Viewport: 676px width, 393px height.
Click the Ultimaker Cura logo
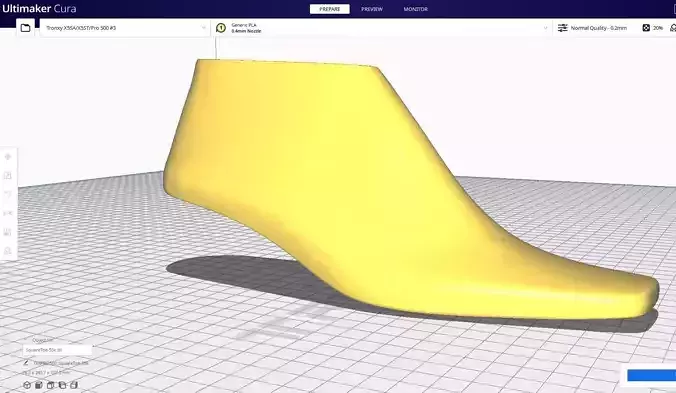(x=39, y=9)
